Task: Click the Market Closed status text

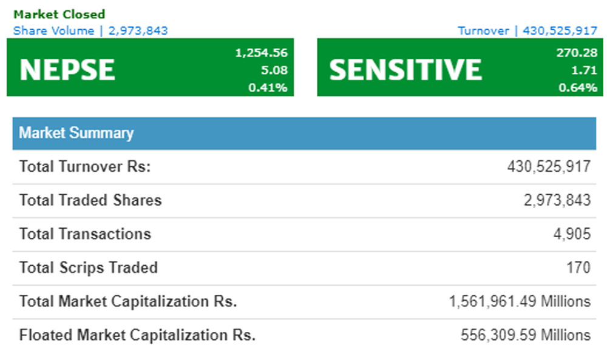Action: pos(59,14)
